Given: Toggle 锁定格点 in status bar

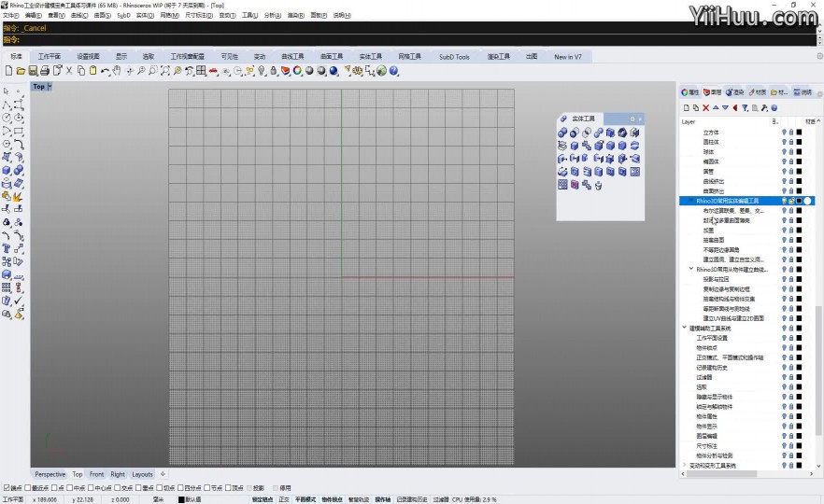Looking at the screenshot, I should pos(262,499).
